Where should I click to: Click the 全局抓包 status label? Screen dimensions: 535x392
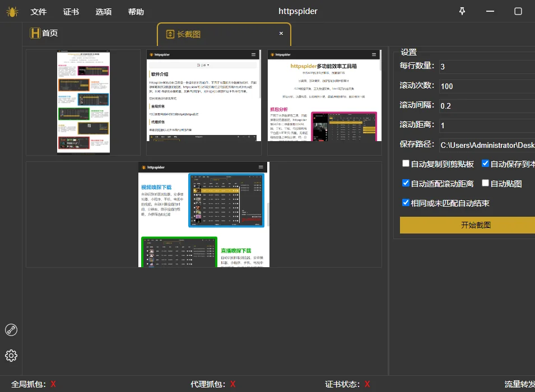[x=29, y=384]
